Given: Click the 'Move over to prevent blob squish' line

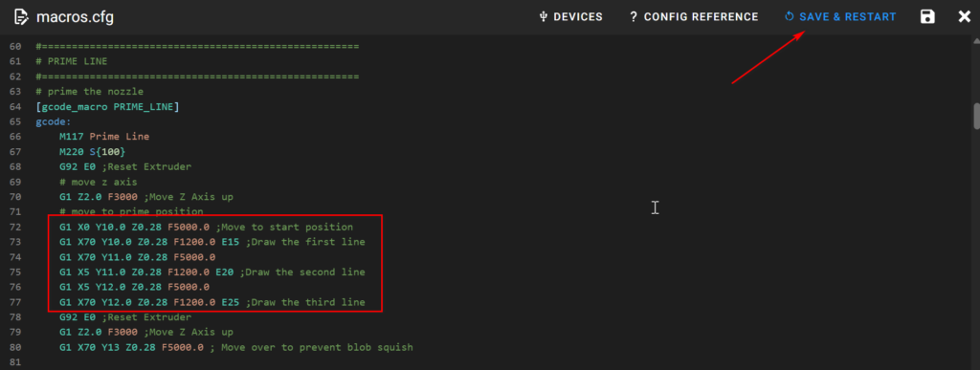Looking at the screenshot, I should coord(236,347).
